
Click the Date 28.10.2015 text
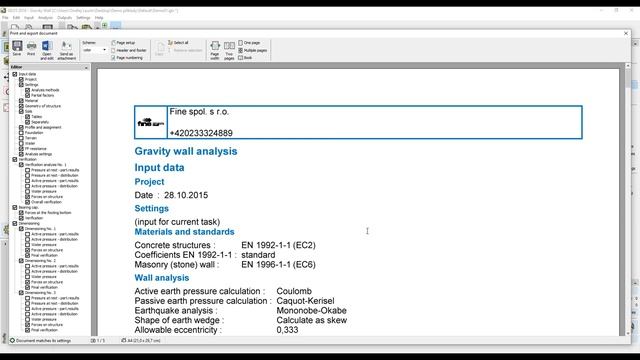pos(171,195)
